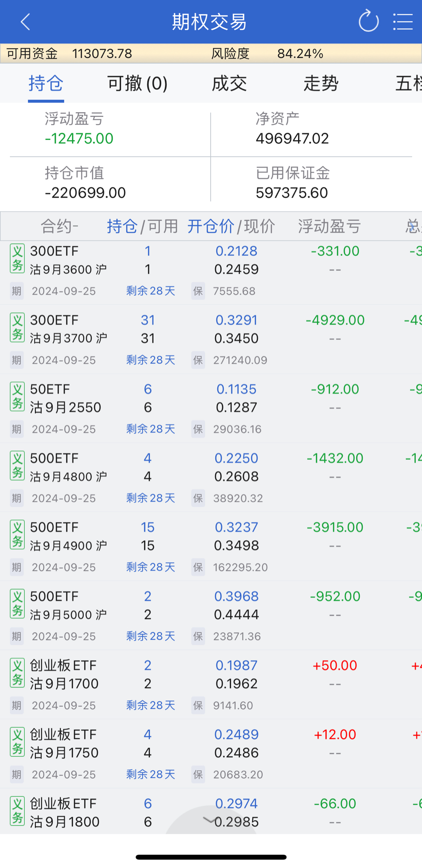Click the refresh icon in header
This screenshot has width=422, height=868.
[368, 21]
